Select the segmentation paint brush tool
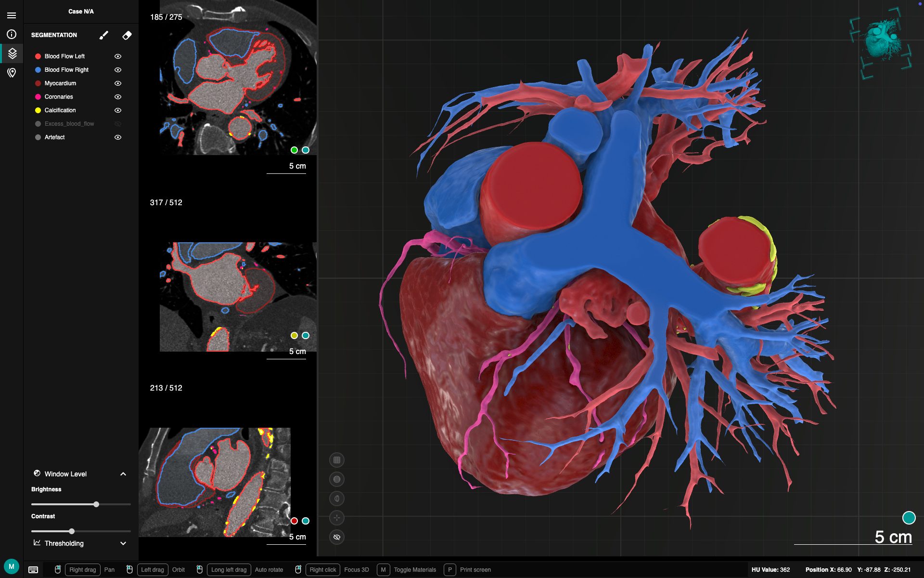This screenshot has width=924, height=578. (103, 35)
